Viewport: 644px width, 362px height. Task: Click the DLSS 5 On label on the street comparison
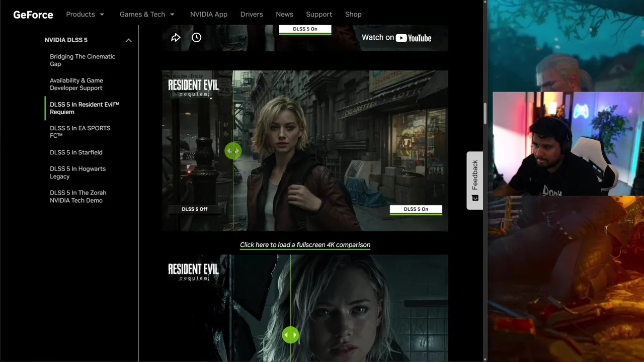tap(416, 210)
